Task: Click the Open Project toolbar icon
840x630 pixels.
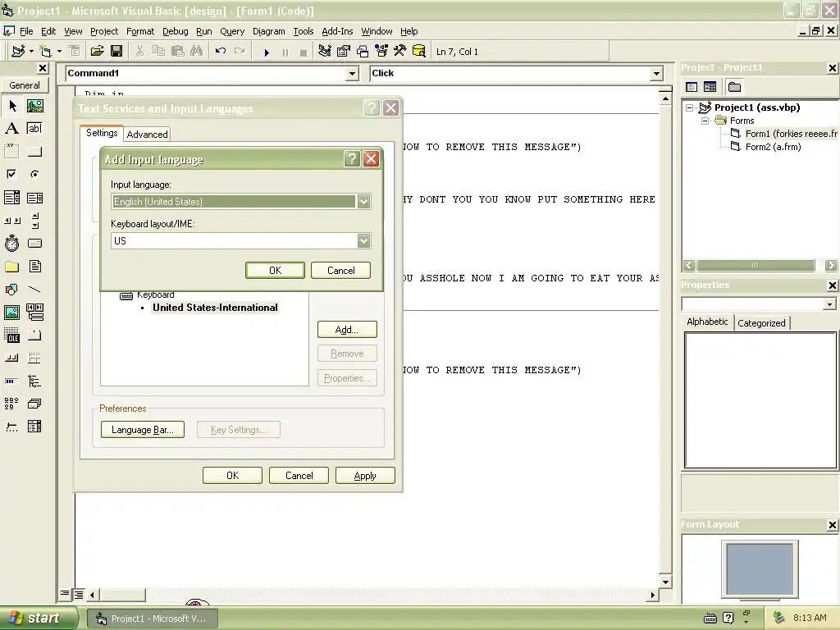Action: coord(97,52)
